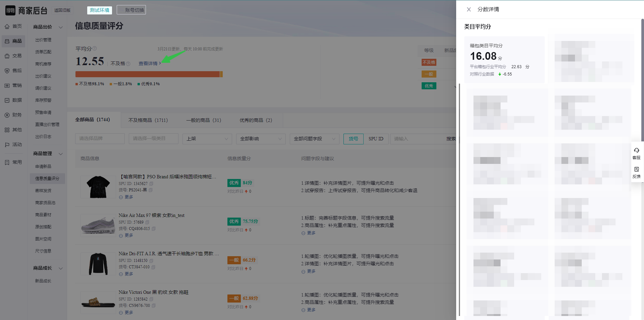Screen dimensions: 644x320
Task: Open the 其他 grid icon
Action: (7, 130)
